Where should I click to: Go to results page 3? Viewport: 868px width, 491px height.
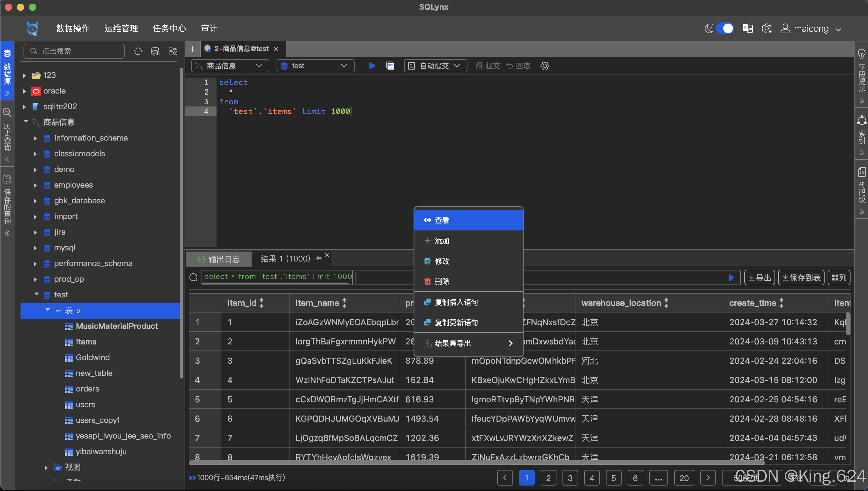570,478
